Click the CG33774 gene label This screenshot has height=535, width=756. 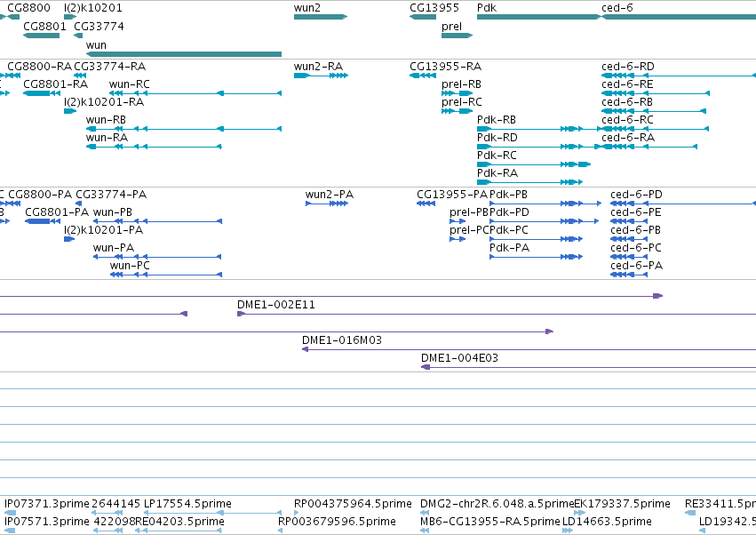coord(99,27)
